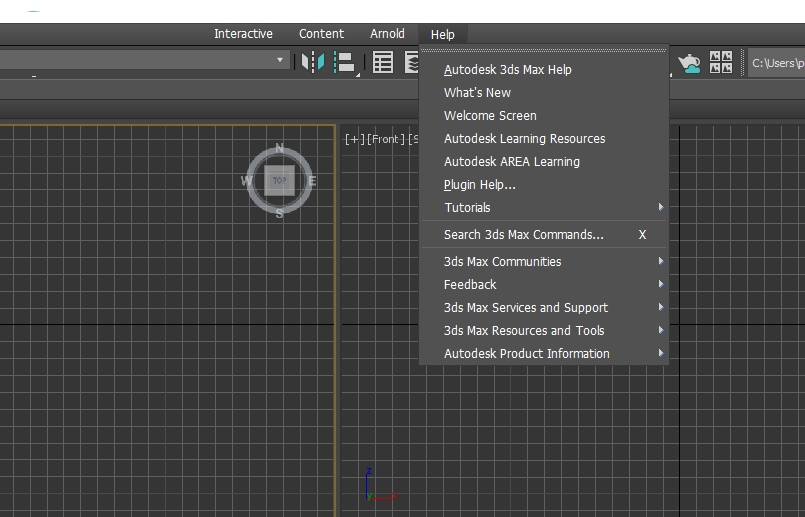Open the Content menu
Image resolution: width=805 pixels, height=517 pixels.
(321, 34)
